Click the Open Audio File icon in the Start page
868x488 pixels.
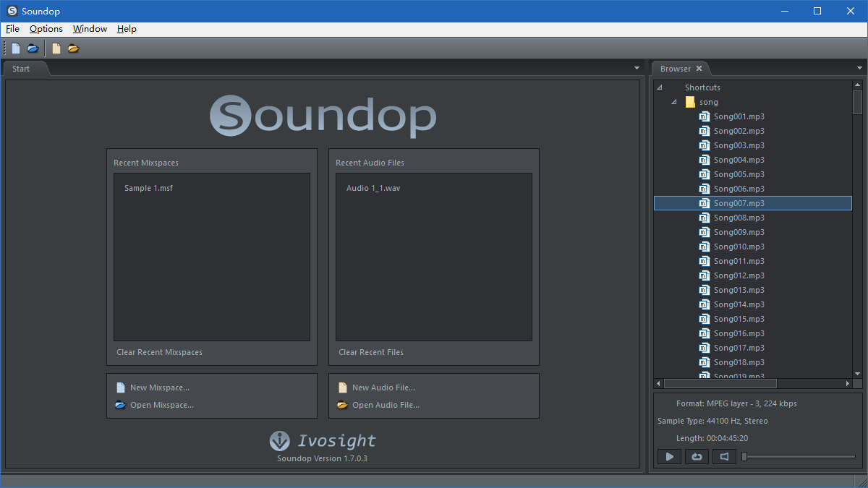[342, 404]
